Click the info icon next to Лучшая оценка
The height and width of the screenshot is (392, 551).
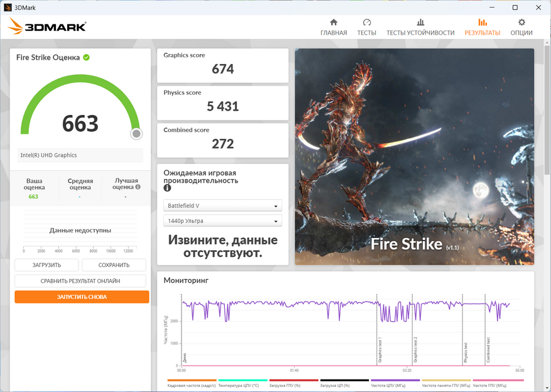(138, 187)
